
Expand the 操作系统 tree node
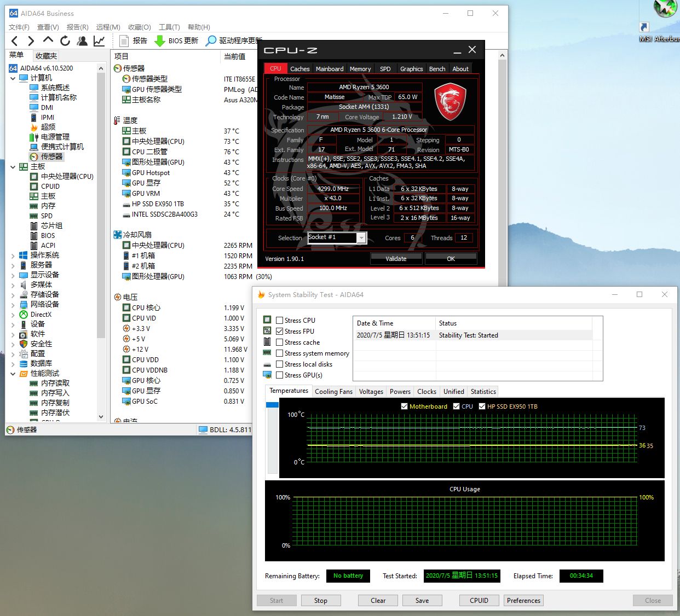(x=13, y=255)
